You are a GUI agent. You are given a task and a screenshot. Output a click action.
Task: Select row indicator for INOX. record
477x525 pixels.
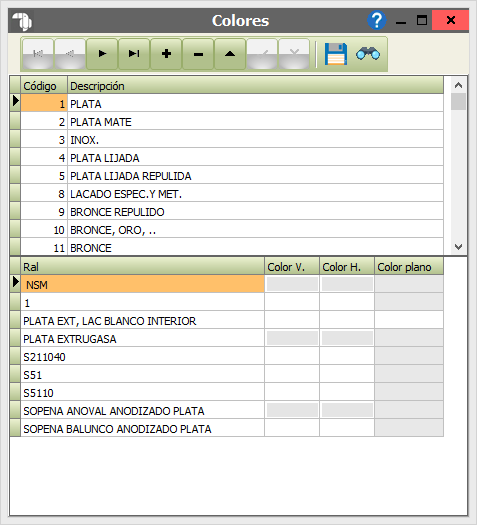(x=15, y=140)
